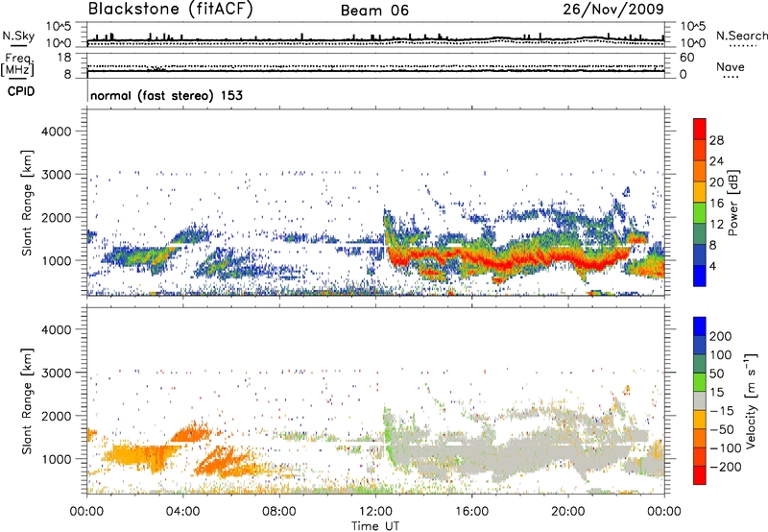This screenshot has width=768, height=532.
Task: Click the red bottom of velocity colorbar
Action: coord(700,475)
